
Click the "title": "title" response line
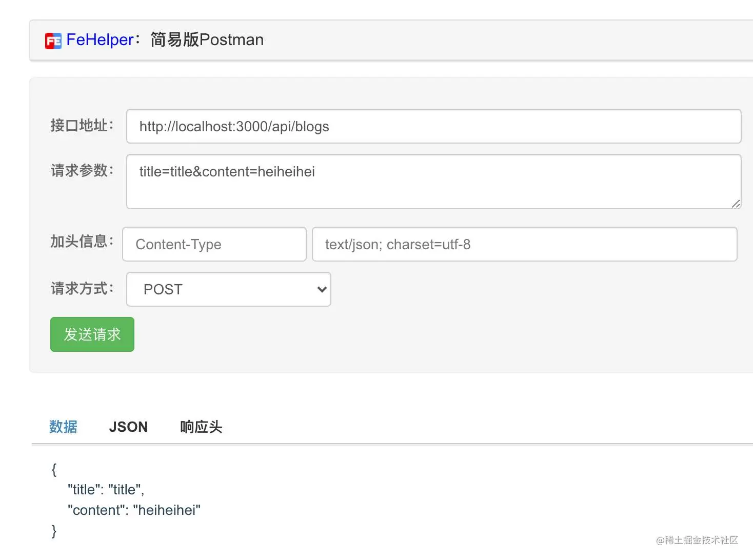[x=106, y=490]
